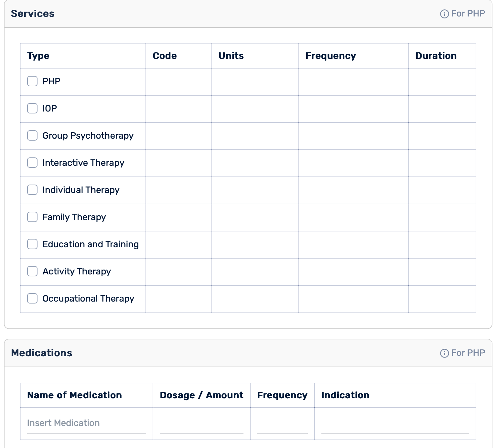Select the Interactive Therapy checkbox
The height and width of the screenshot is (448, 496).
(x=32, y=163)
